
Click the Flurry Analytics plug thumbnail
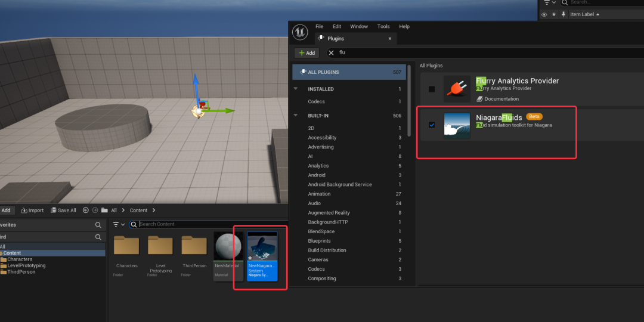pyautogui.click(x=457, y=89)
